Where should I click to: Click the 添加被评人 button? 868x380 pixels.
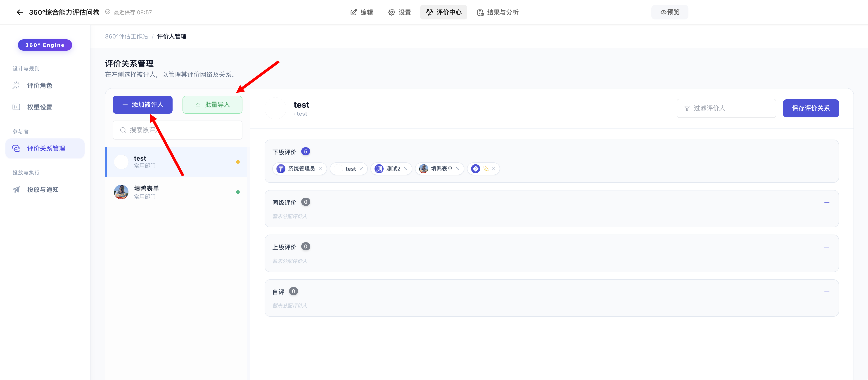point(142,105)
